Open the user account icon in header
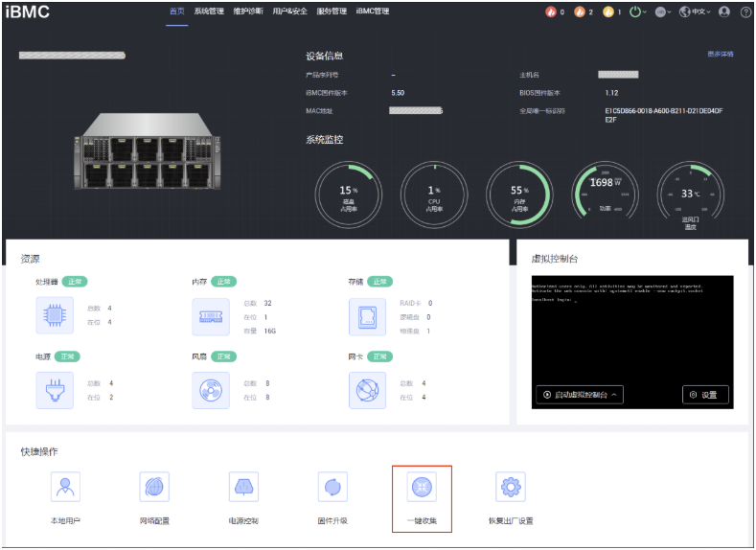Image resolution: width=756 pixels, height=550 pixels. tap(723, 12)
